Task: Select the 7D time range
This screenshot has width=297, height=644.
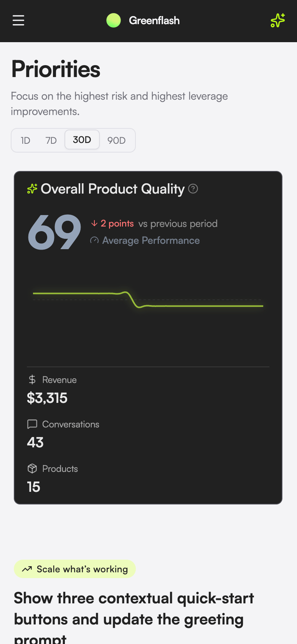Action: pos(51,140)
